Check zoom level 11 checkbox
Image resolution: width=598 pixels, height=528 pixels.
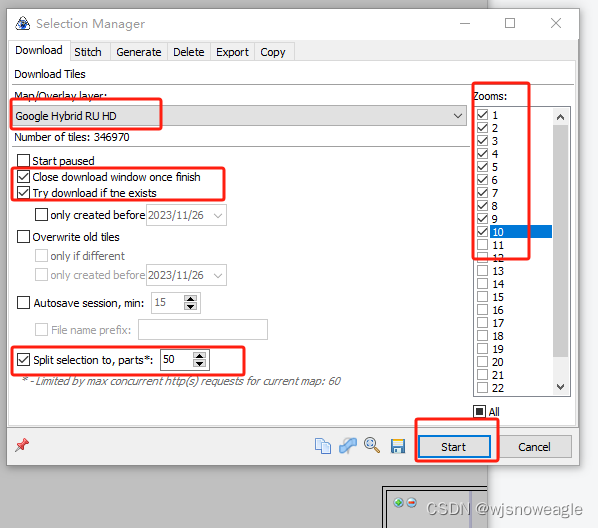[482, 245]
